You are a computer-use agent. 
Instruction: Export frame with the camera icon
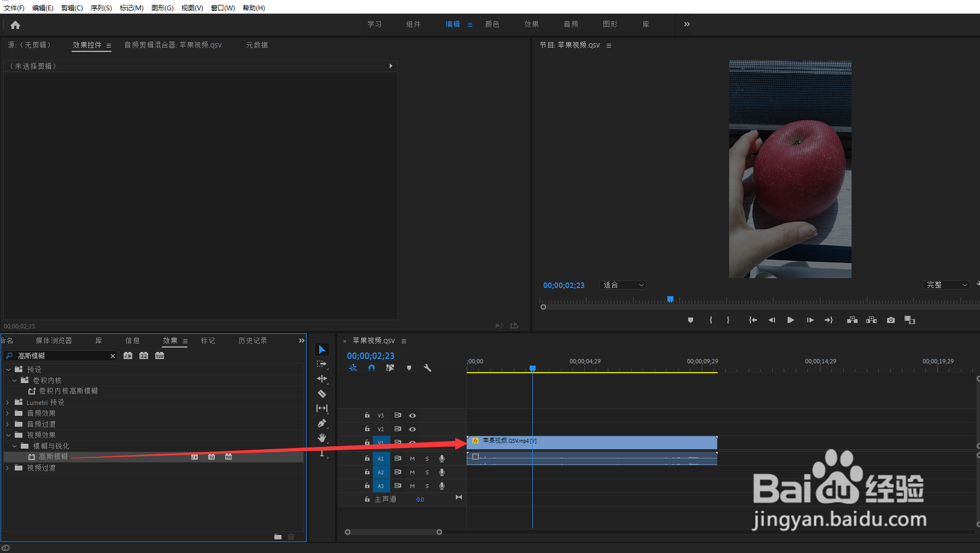pyautogui.click(x=891, y=320)
